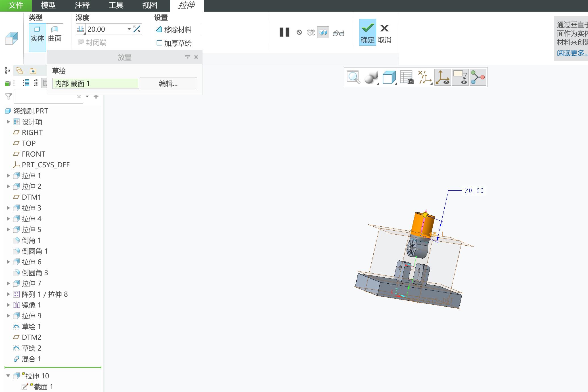The image size is (588, 392).
Task: Open the datum display filters icon
Action: 425,77
